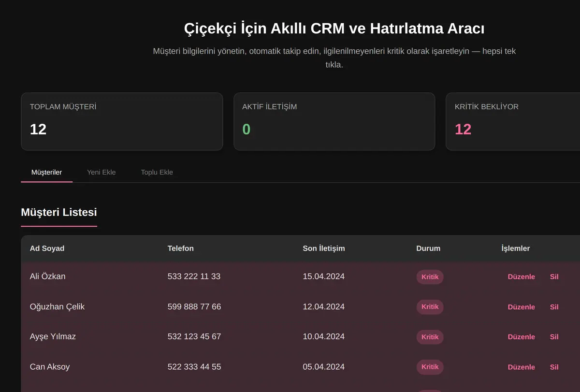Click the Telefon column header
The height and width of the screenshot is (392, 580).
click(x=181, y=248)
